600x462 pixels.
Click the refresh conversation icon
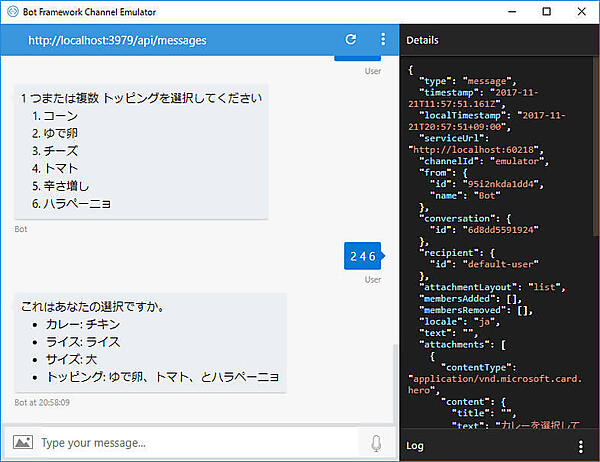pos(350,40)
